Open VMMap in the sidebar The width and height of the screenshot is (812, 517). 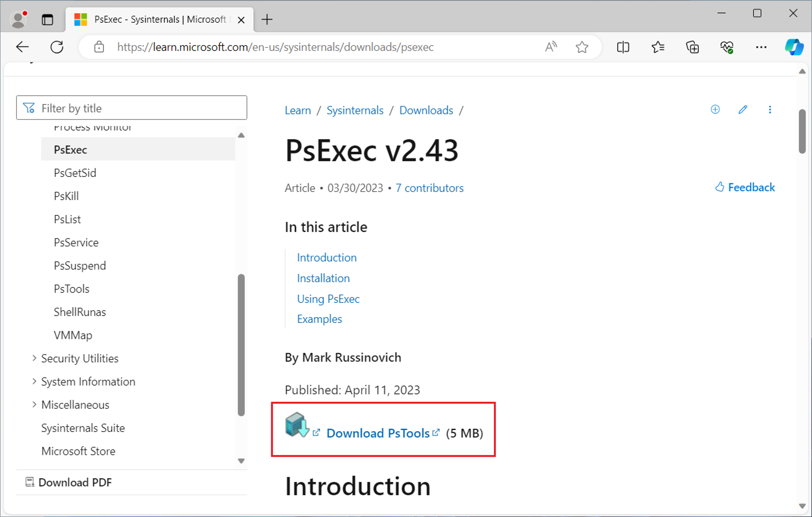tap(73, 335)
